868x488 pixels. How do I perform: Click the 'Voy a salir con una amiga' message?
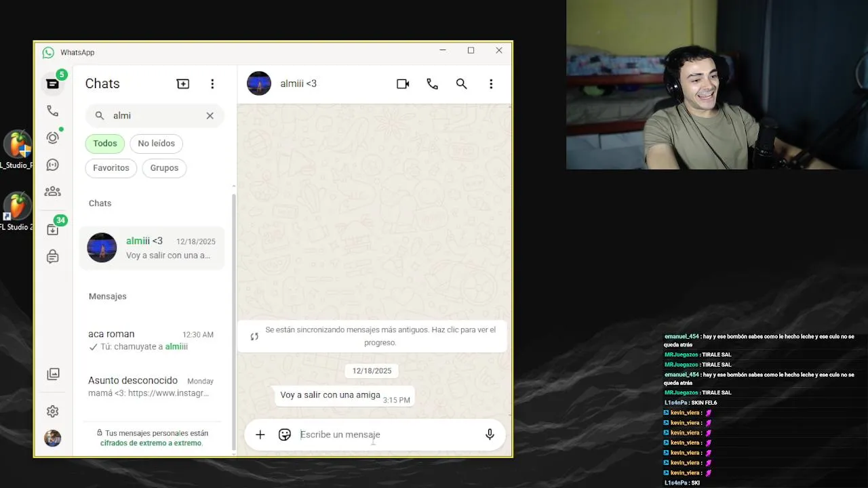point(344,396)
